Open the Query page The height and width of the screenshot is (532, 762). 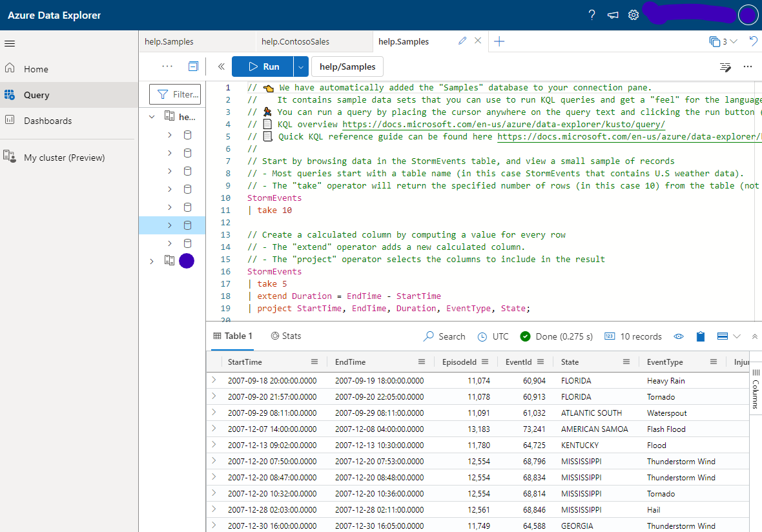click(x=69, y=95)
